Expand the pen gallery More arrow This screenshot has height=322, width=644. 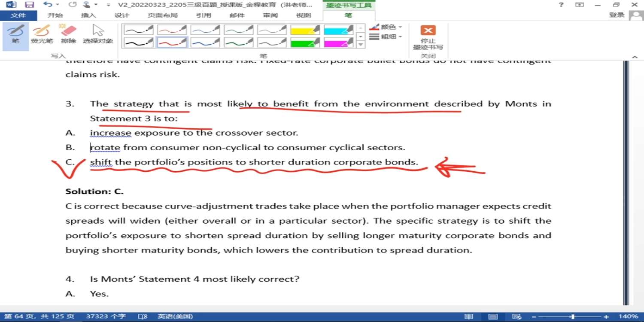361,44
